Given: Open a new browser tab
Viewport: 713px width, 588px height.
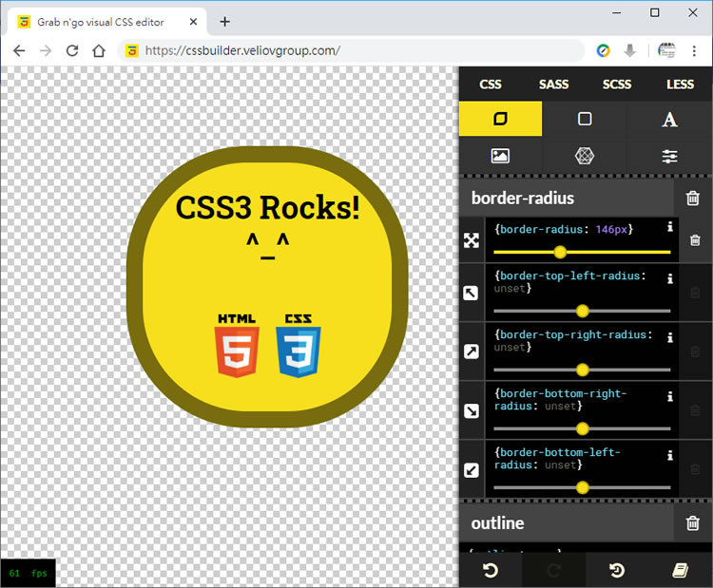Looking at the screenshot, I should tap(224, 22).
